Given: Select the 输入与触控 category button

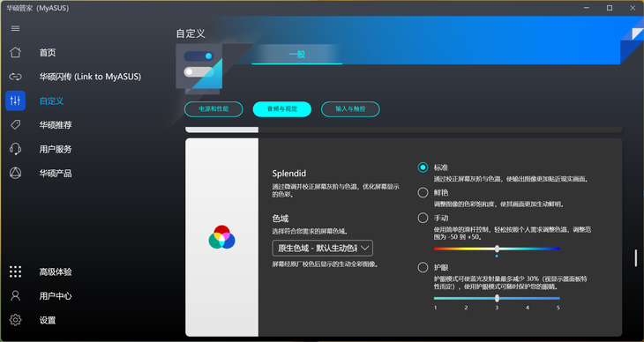Looking at the screenshot, I should tap(350, 108).
